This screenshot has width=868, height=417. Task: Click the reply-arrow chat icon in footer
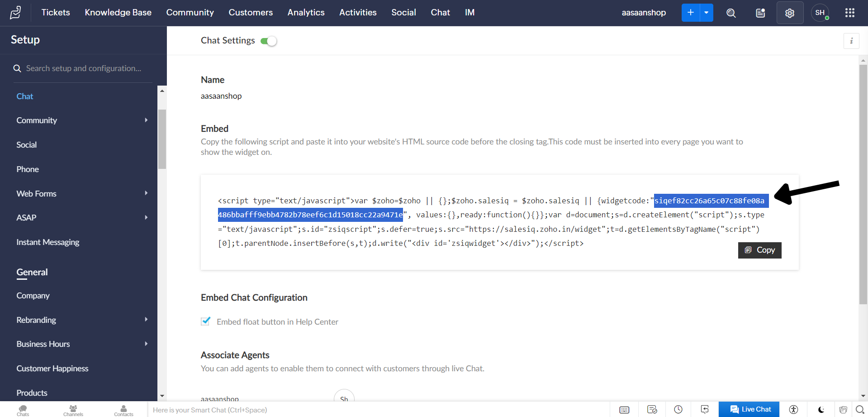pyautogui.click(x=705, y=410)
